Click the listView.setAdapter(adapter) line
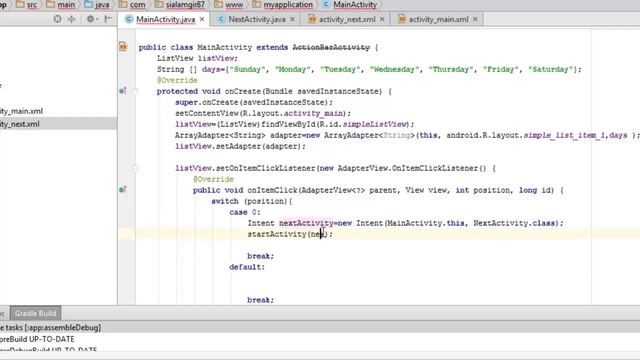Viewport: 640px width, 360px height. pos(240,146)
